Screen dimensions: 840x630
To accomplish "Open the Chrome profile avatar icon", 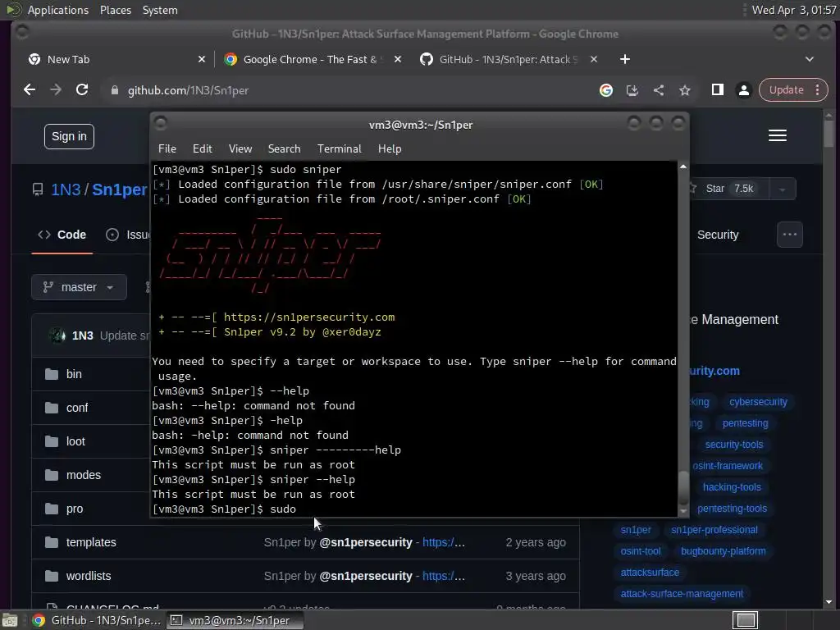I will [743, 90].
